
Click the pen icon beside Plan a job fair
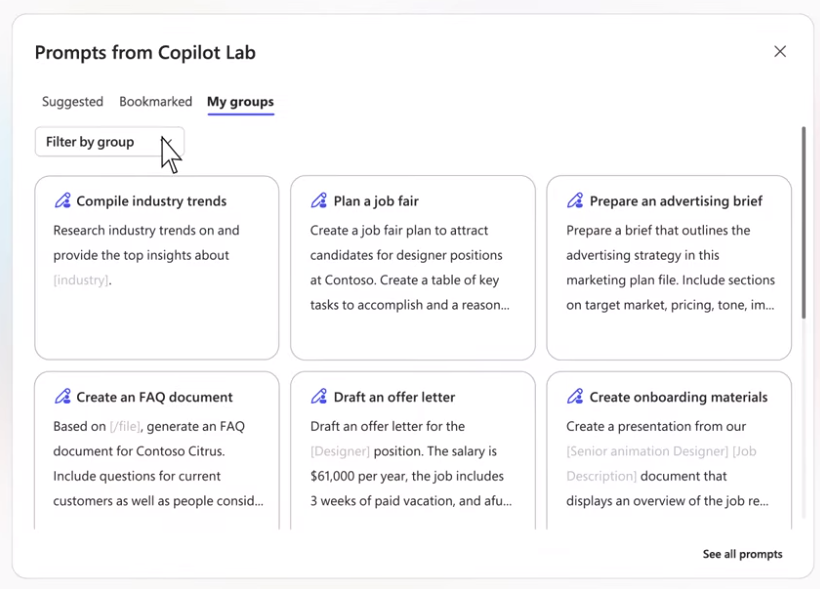pos(319,201)
